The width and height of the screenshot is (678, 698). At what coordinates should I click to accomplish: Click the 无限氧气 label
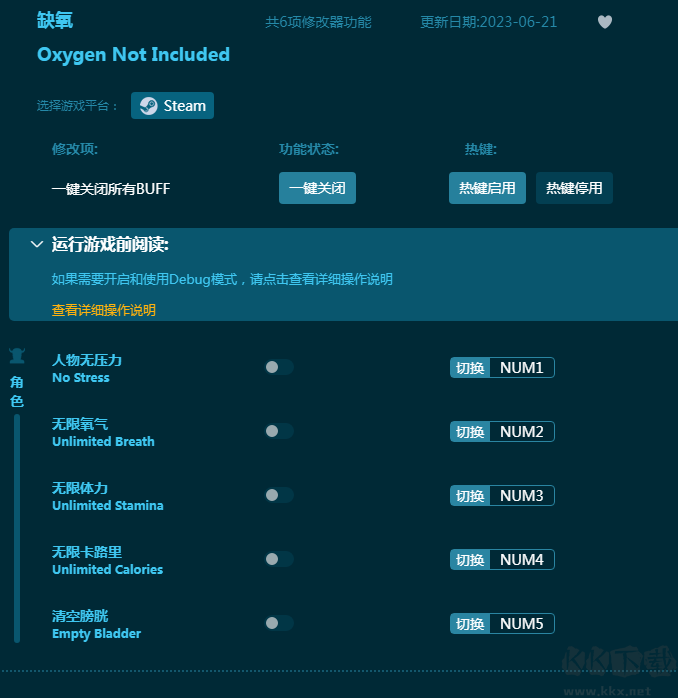pos(80,424)
